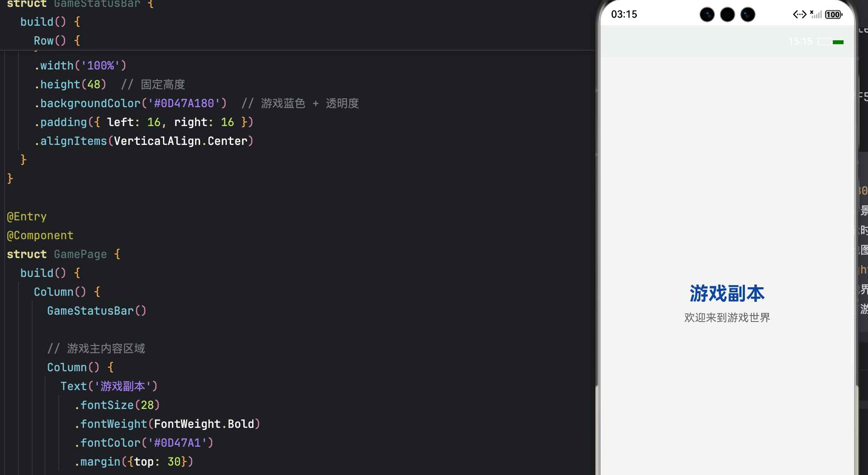Click the sticky build() header line at top
Image resolution: width=868 pixels, height=475 pixels.
pyautogui.click(x=50, y=22)
